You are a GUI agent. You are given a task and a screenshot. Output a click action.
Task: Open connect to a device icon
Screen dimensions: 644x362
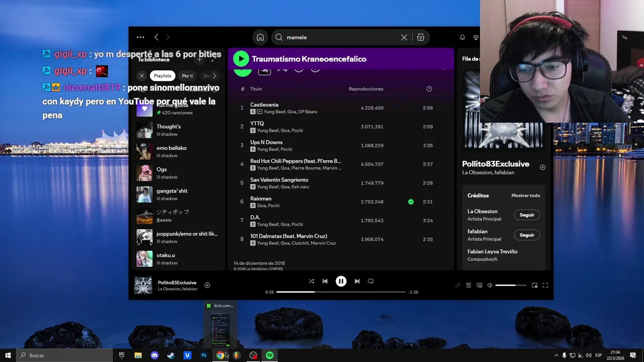(479, 285)
